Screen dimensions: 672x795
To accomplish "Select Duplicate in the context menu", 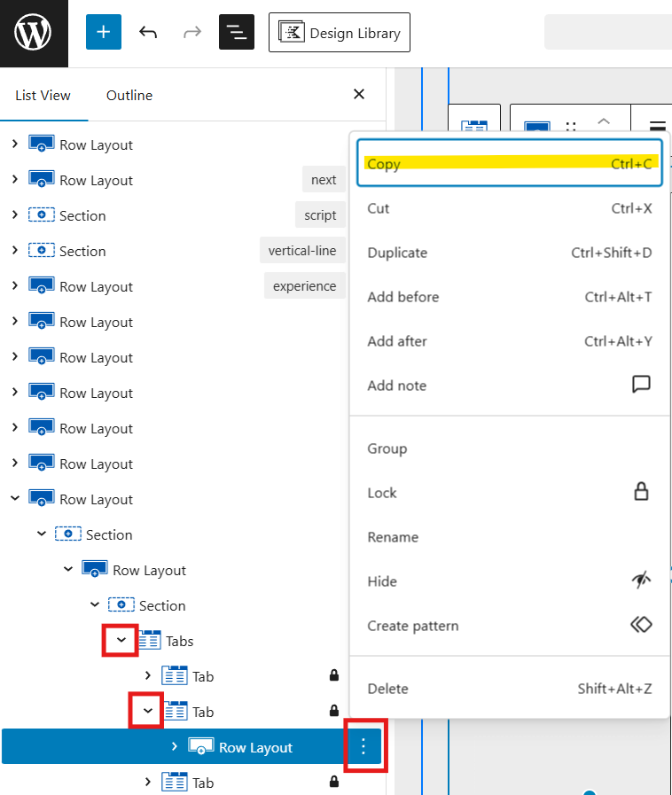I will (x=510, y=253).
